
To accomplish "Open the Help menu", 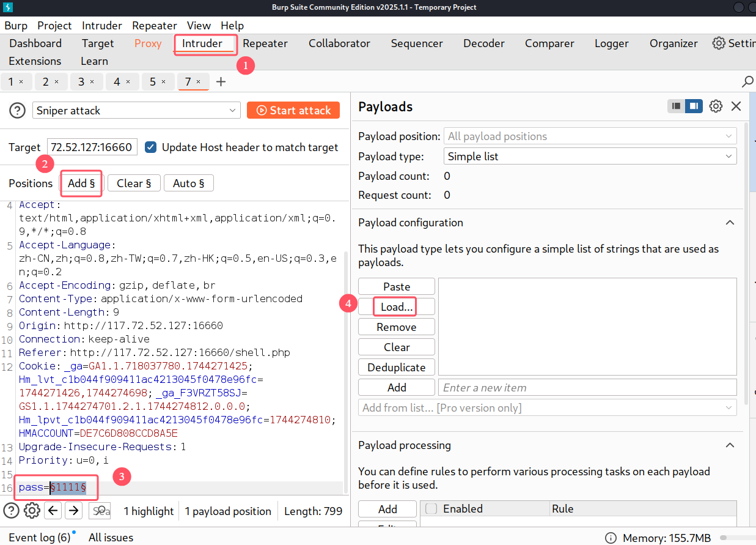I will point(232,26).
